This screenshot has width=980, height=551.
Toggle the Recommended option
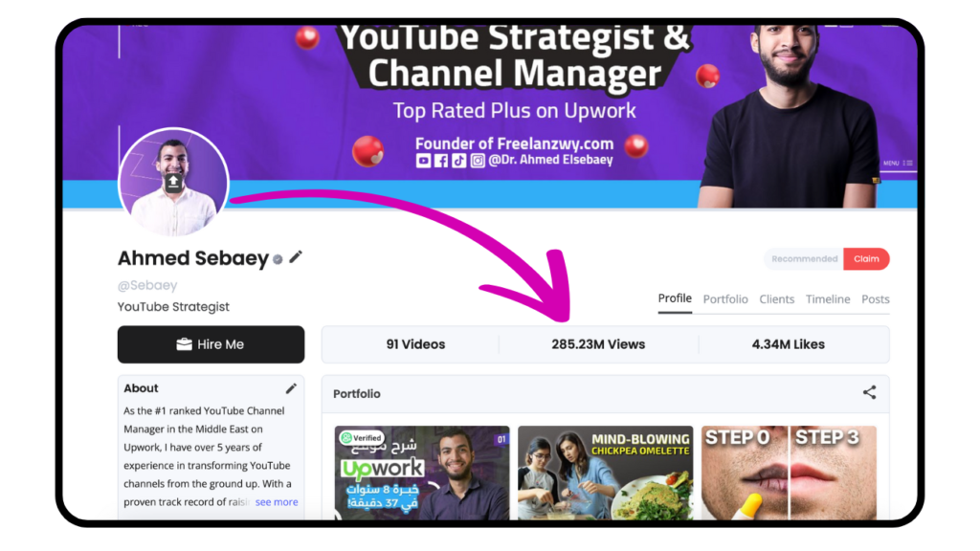[x=804, y=258]
